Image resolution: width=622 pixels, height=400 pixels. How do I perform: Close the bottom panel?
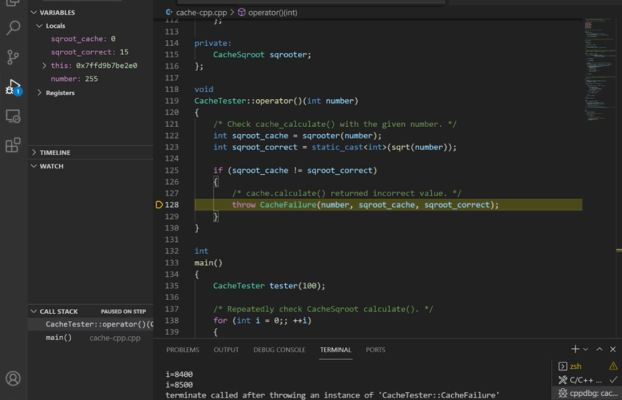[613, 349]
